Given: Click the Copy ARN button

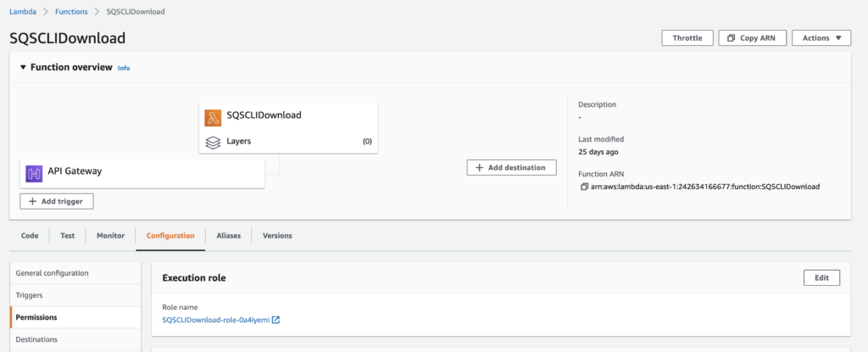Looking at the screenshot, I should (753, 38).
